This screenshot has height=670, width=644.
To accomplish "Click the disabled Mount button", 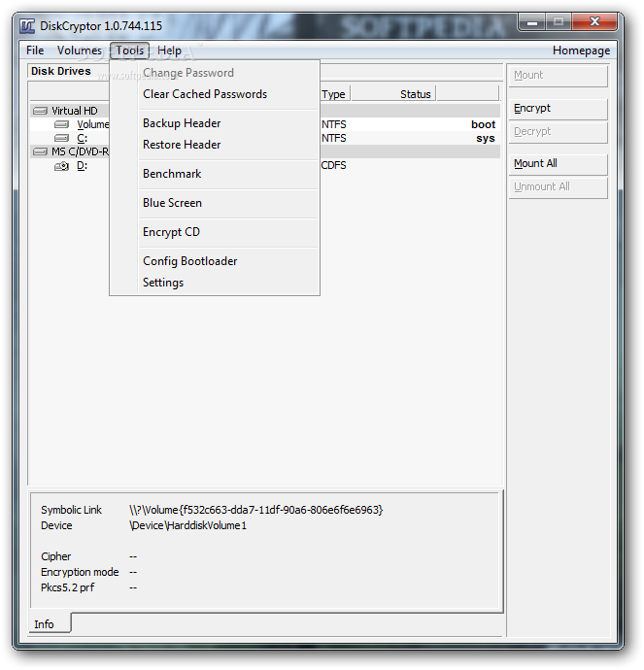I will [559, 76].
